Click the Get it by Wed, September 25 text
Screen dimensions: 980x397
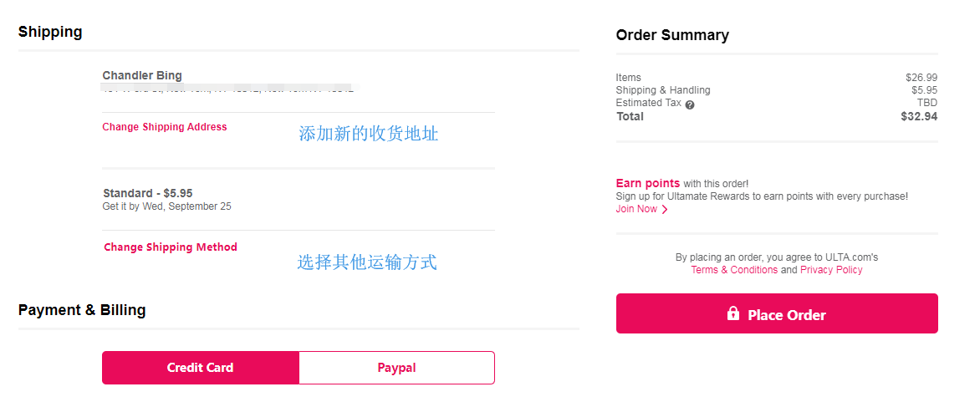point(167,206)
